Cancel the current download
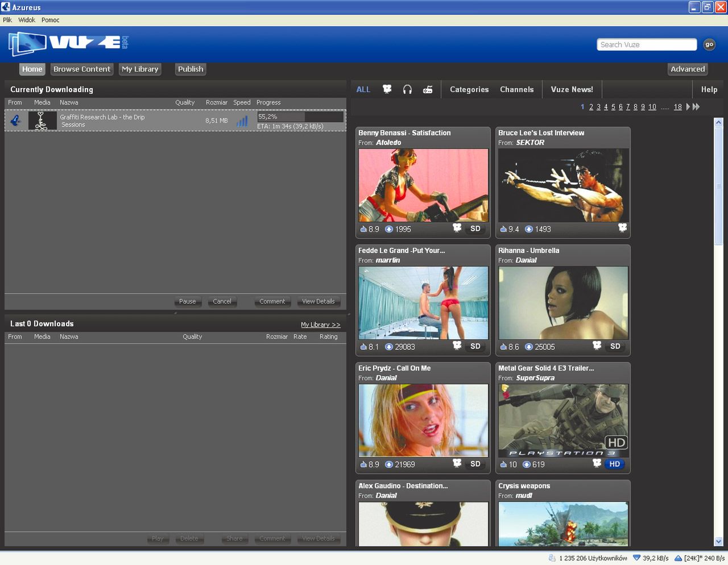This screenshot has height=565, width=728. [222, 301]
